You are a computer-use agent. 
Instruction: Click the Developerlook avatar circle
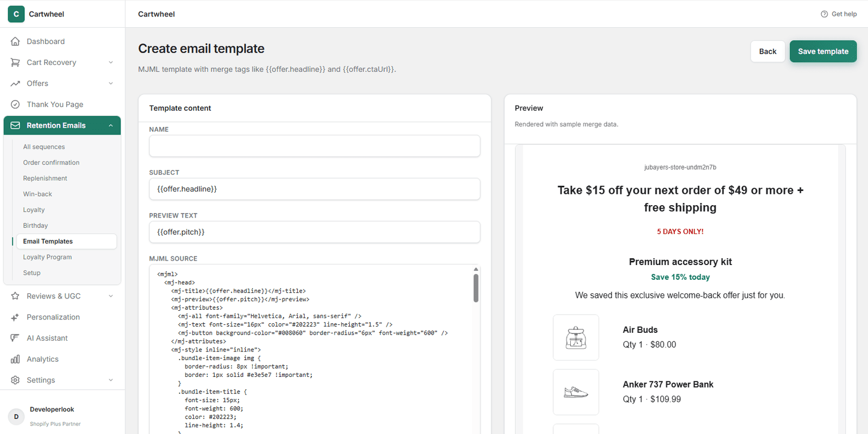point(16,416)
